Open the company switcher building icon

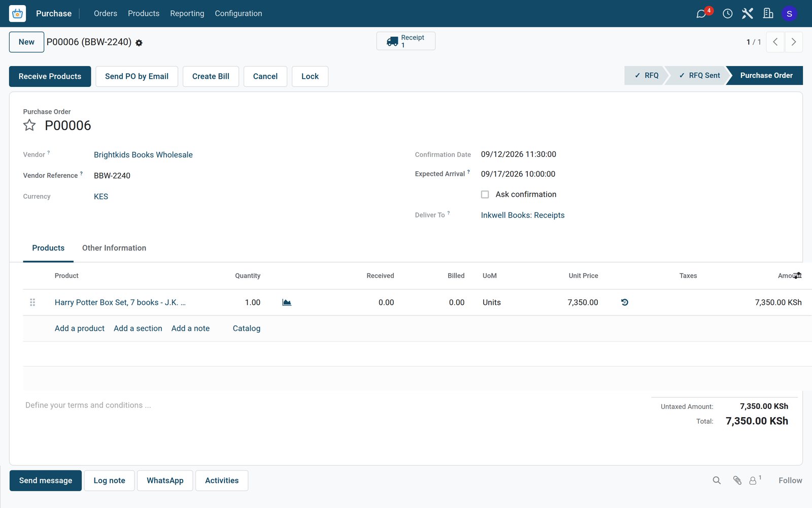click(768, 14)
